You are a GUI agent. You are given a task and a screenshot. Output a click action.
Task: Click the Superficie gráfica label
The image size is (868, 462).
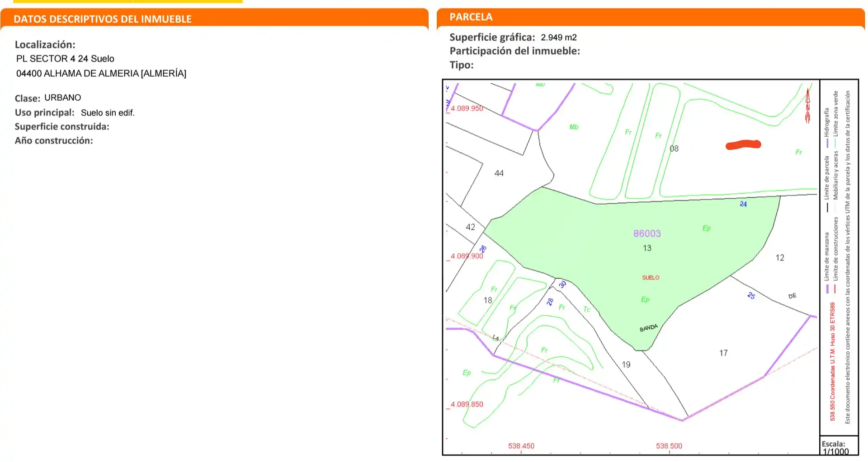tap(492, 37)
